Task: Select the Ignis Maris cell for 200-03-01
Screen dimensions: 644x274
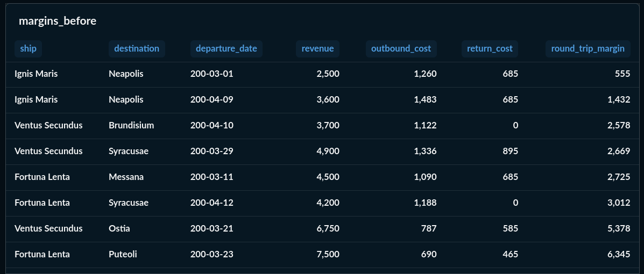Action: point(36,74)
